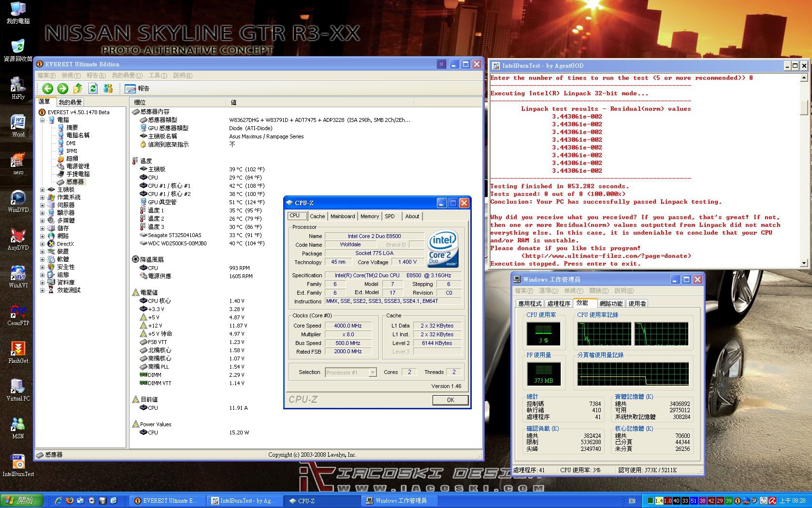Expand the DirectX tree node
This screenshot has width=812, height=508.
[43, 244]
